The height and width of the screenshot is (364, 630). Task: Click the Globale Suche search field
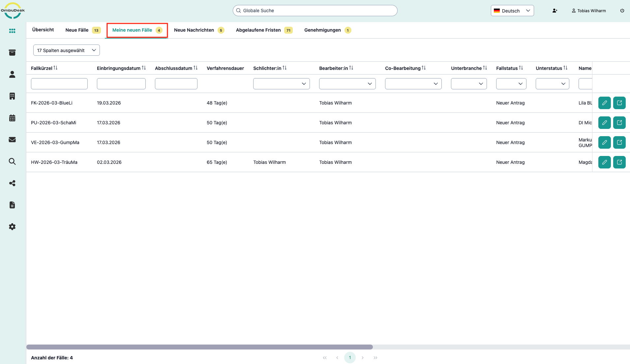tap(315, 11)
